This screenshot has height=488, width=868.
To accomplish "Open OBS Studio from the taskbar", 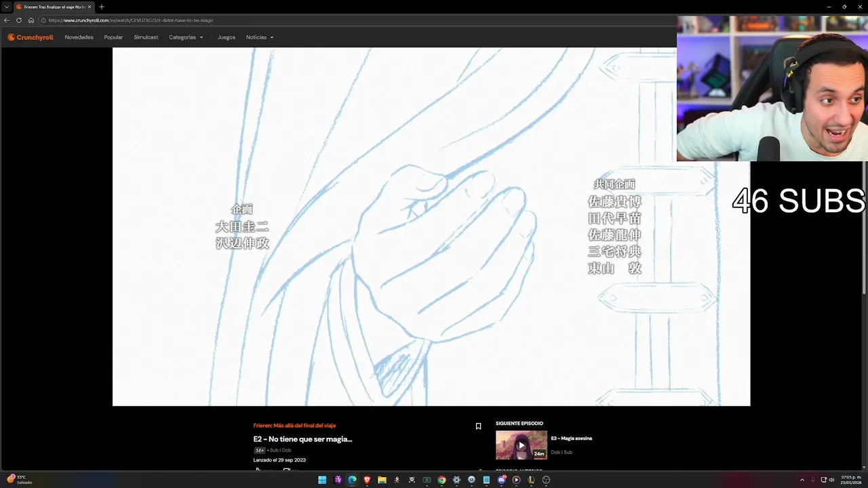I will click(x=546, y=480).
